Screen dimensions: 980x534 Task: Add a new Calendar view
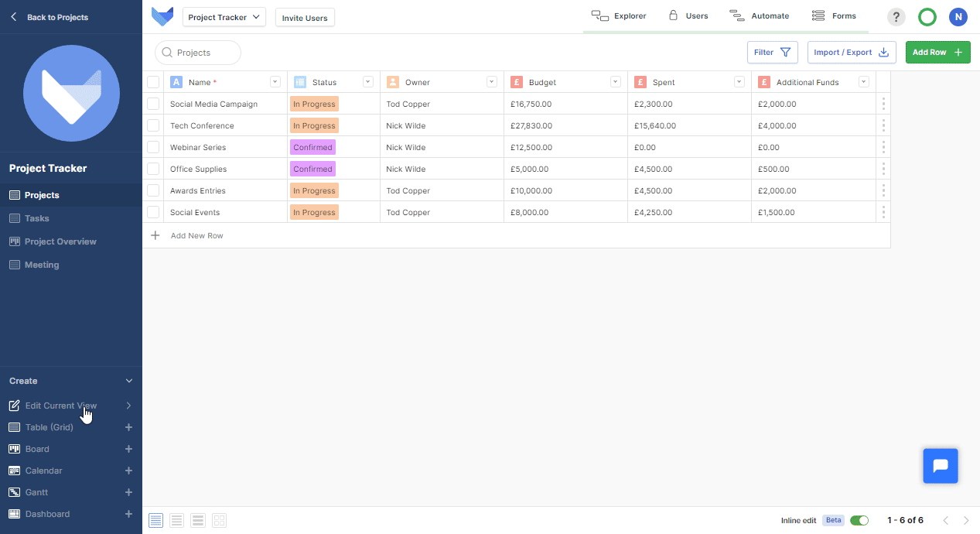pyautogui.click(x=128, y=471)
